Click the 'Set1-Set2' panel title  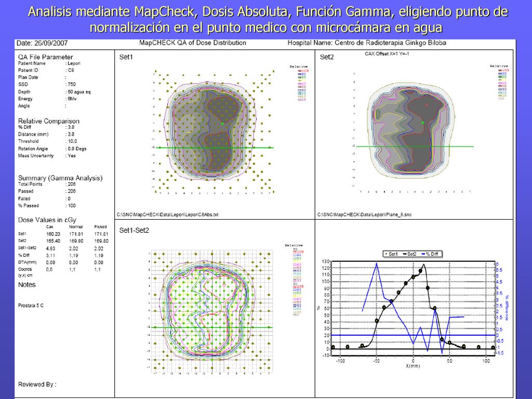(134, 230)
